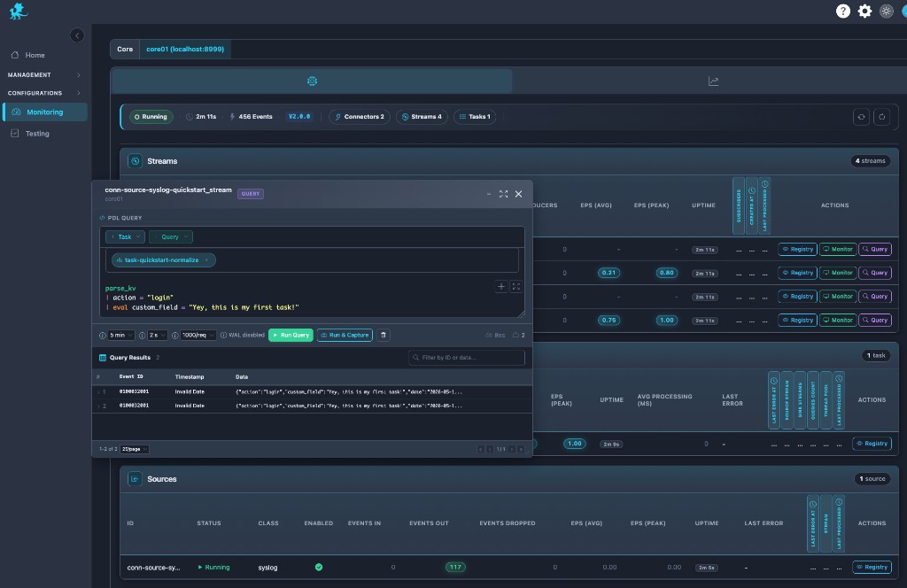Open the help question-mark icon
This screenshot has width=907, height=588.
click(843, 11)
